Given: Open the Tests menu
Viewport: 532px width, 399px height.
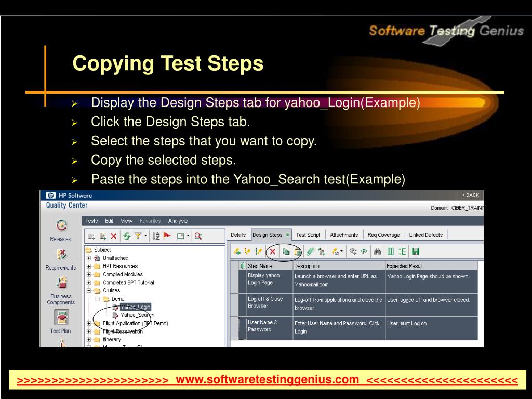Looking at the screenshot, I should [91, 220].
